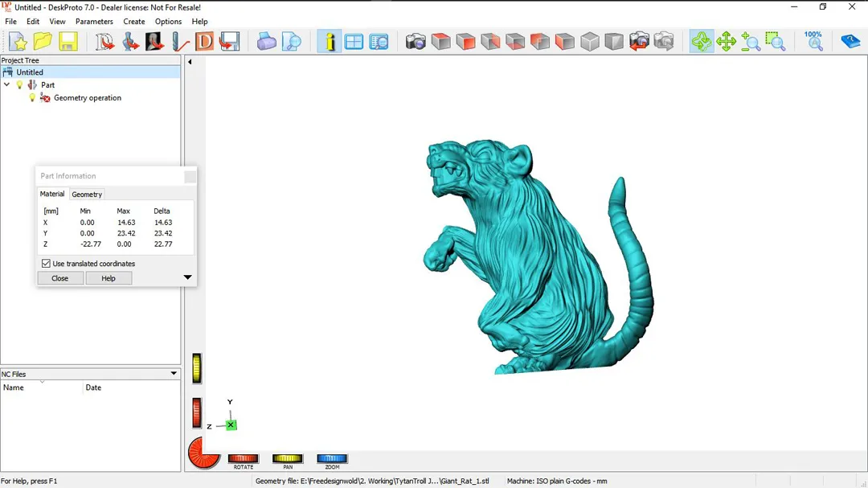Click the yellow vertical thumbwheel
This screenshot has width=868, height=488.
tap(197, 368)
